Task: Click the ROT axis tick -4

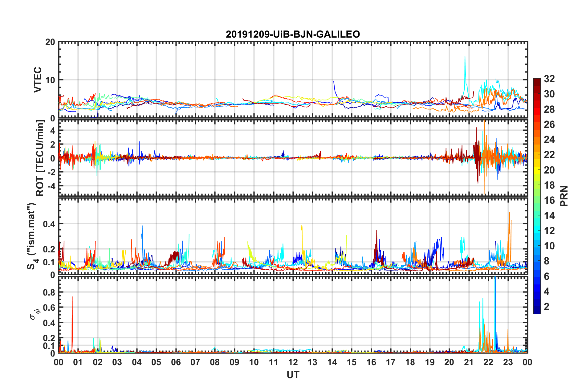Action: click(x=52, y=186)
